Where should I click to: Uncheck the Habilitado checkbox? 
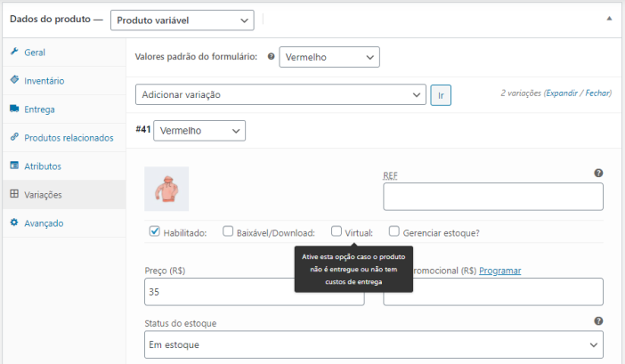pos(155,232)
